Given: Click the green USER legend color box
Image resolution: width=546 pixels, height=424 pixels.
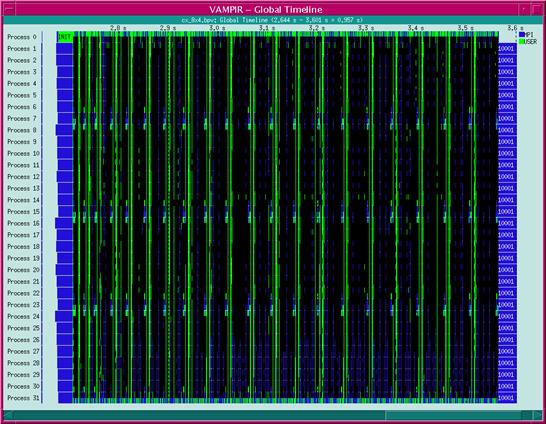Looking at the screenshot, I should point(521,41).
